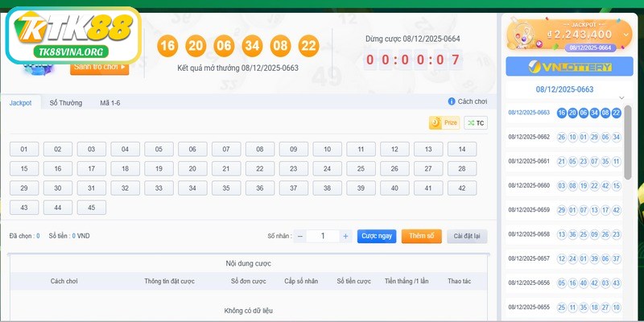Select number 05 in the grid
This screenshot has height=322, width=644.
159,149
